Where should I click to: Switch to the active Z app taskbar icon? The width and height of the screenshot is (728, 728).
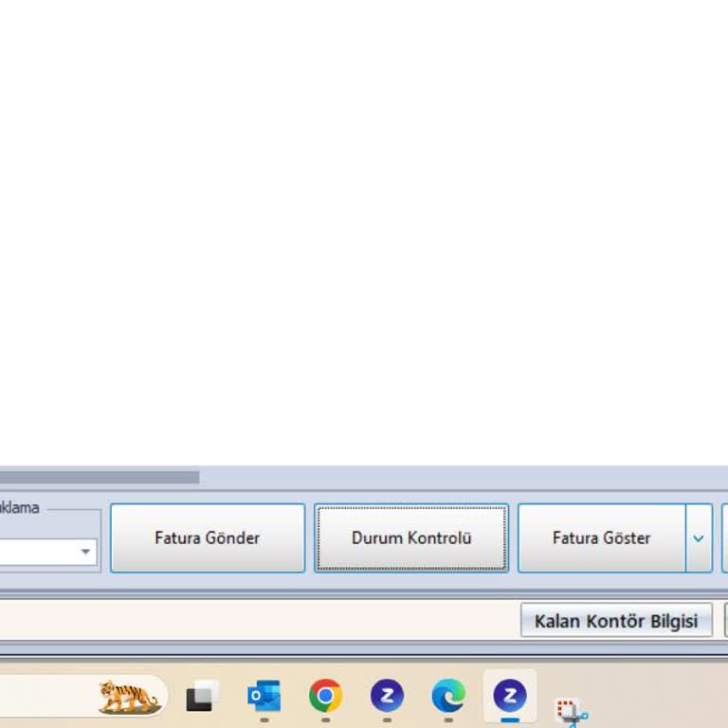point(510,696)
